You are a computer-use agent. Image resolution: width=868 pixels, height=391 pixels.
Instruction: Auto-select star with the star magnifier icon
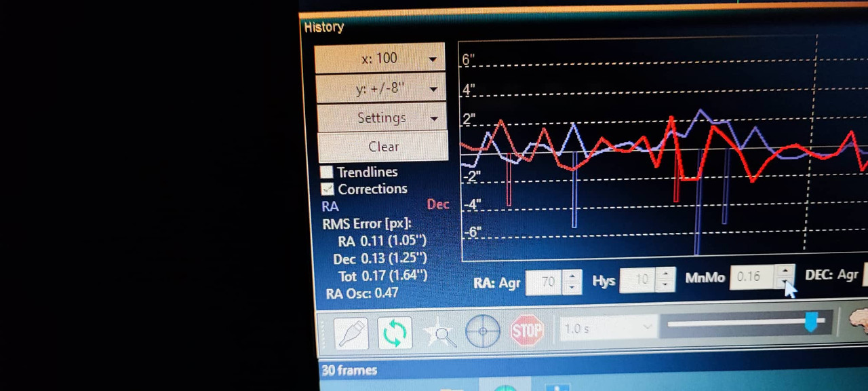pos(439,333)
